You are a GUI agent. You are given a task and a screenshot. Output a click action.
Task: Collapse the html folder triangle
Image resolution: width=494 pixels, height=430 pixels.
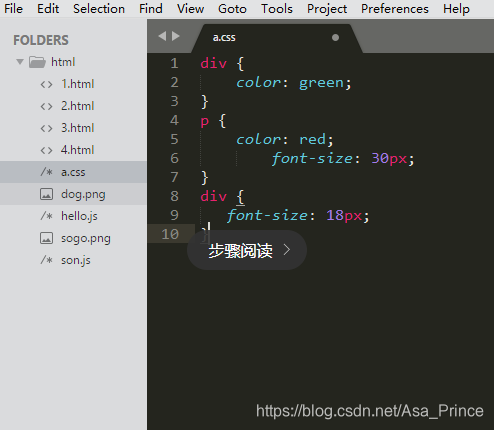(x=20, y=62)
